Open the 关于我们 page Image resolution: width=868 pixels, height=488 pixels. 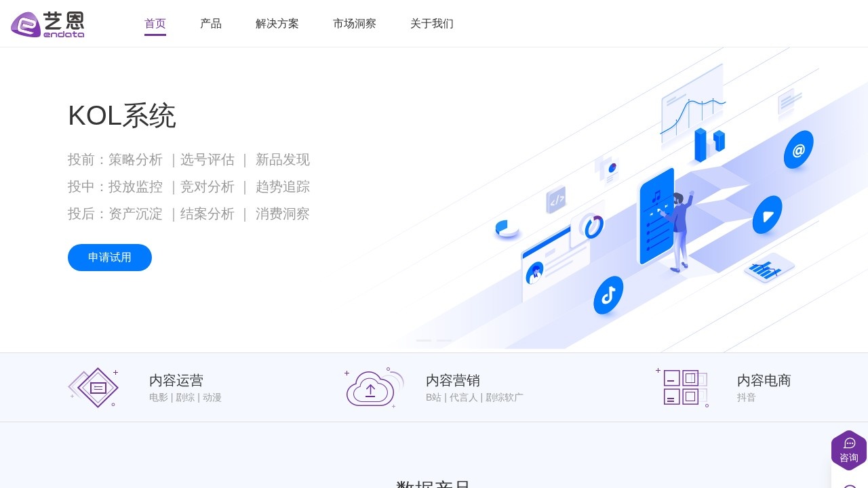432,24
